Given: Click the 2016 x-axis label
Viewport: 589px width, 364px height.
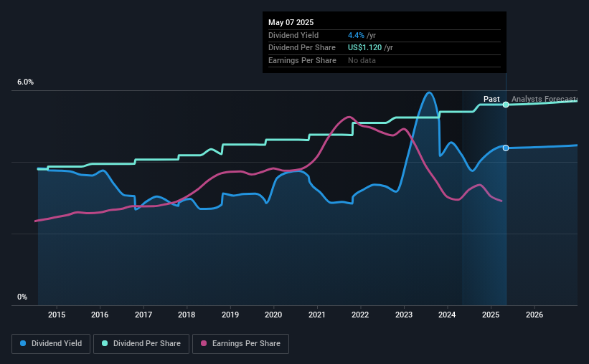Looking at the screenshot, I should 100,315.
